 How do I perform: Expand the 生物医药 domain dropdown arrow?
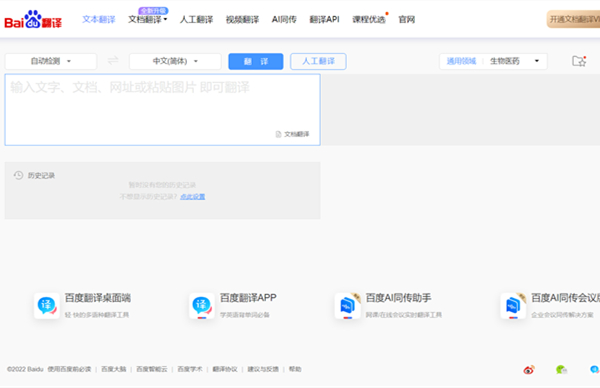(x=536, y=61)
